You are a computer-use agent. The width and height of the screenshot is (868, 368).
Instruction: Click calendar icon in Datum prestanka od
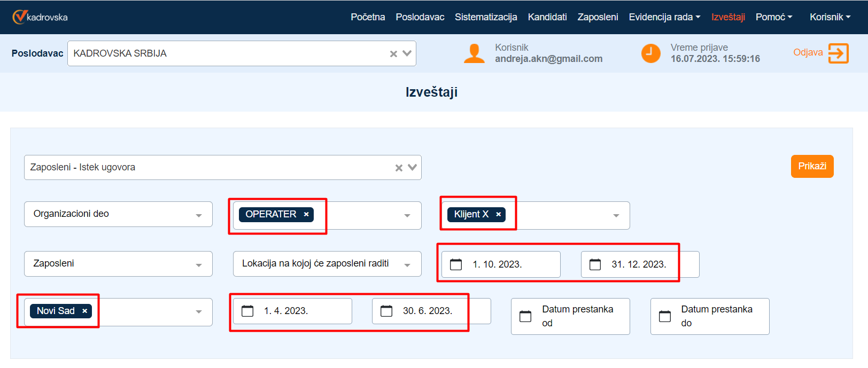(x=525, y=316)
